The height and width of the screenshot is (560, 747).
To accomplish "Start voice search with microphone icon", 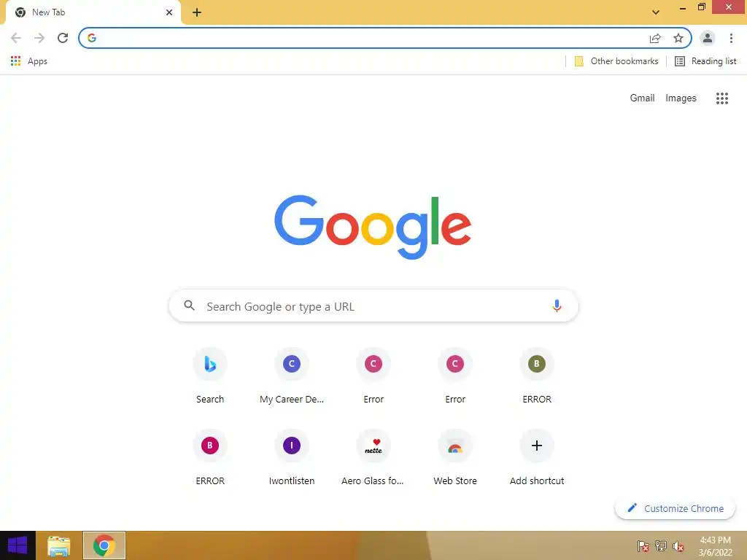I will click(557, 306).
